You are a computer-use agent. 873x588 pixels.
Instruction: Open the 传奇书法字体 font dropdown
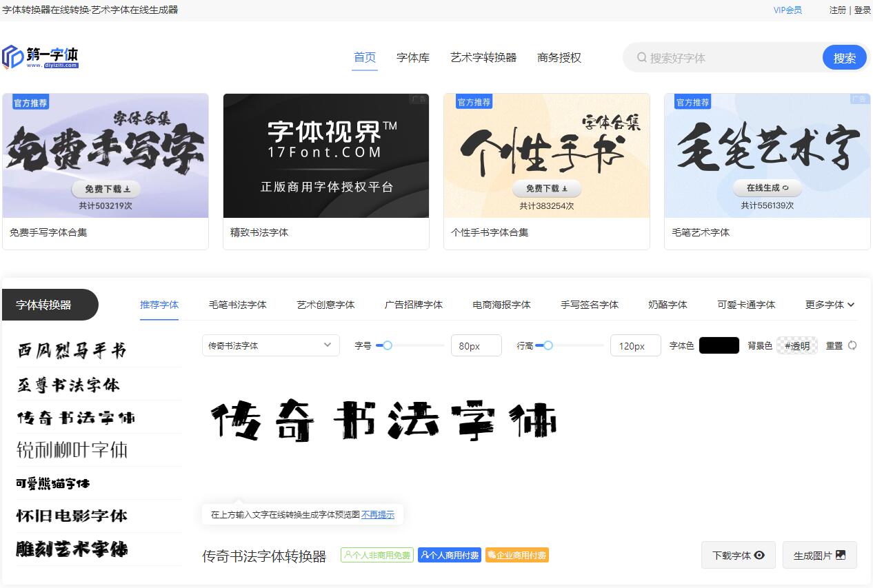point(271,345)
